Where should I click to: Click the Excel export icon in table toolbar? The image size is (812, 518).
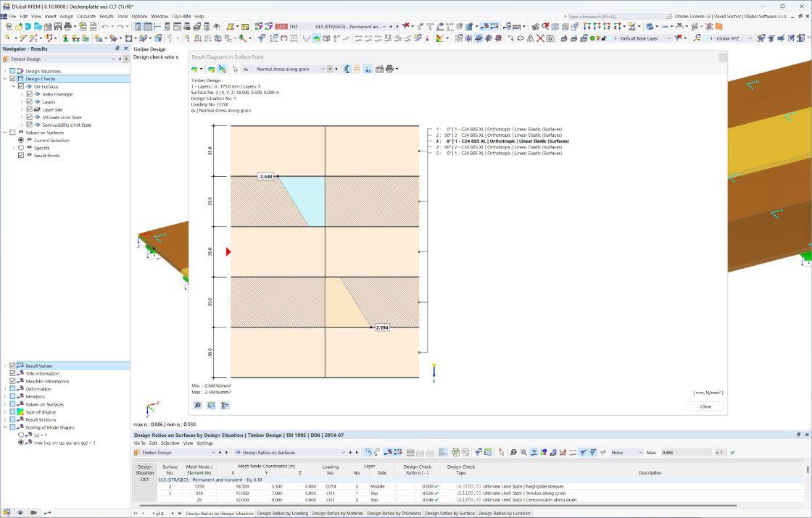(x=455, y=452)
